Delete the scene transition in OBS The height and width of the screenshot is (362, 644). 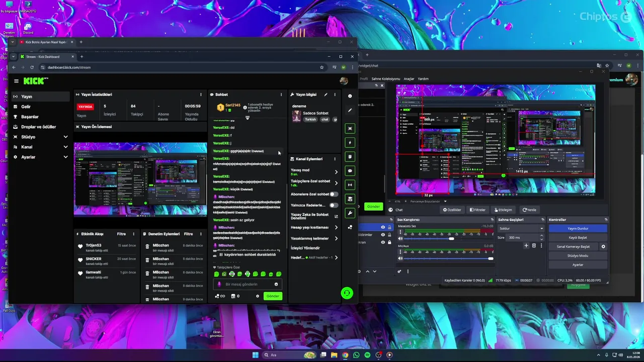(534, 245)
